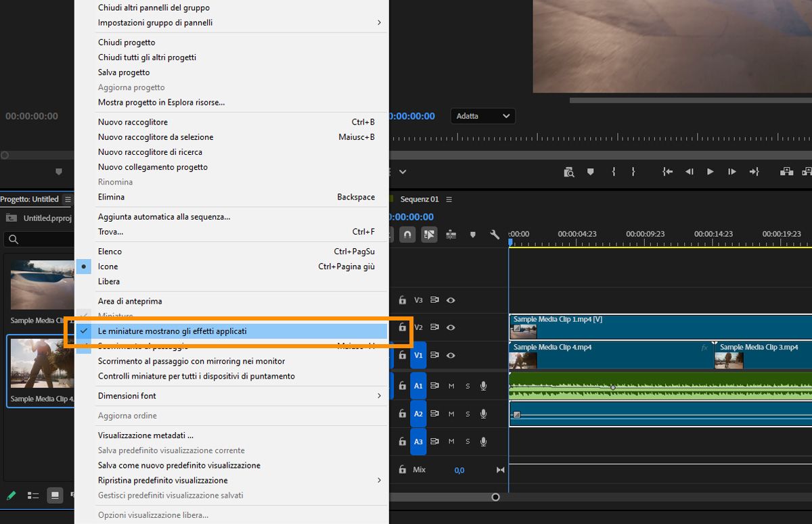Image resolution: width=812 pixels, height=524 pixels.
Task: Toggle lock on Mix track
Action: click(402, 470)
